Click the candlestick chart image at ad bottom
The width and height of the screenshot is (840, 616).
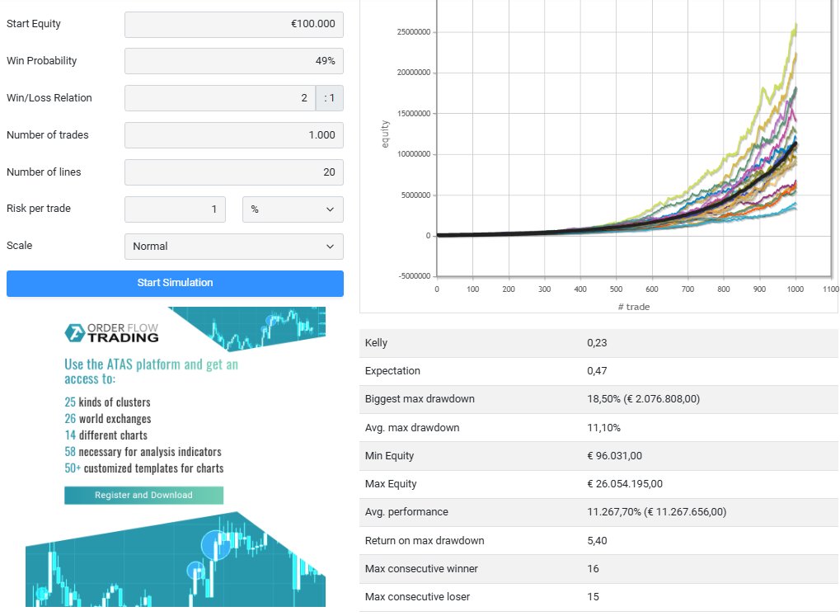pos(176,560)
